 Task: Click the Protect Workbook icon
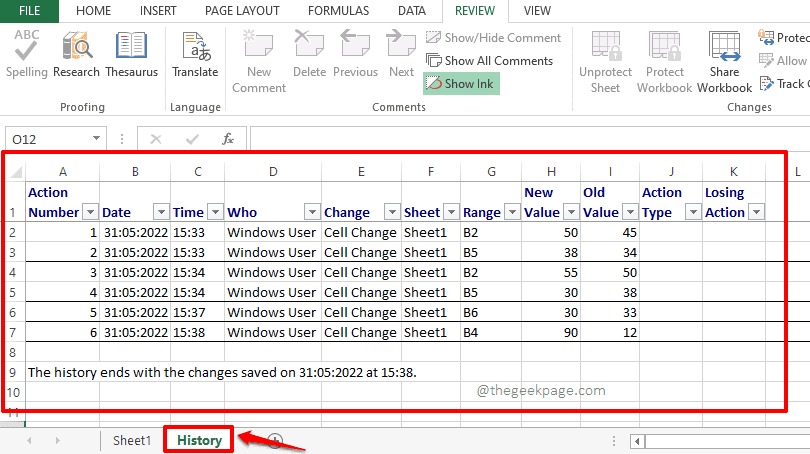click(664, 60)
